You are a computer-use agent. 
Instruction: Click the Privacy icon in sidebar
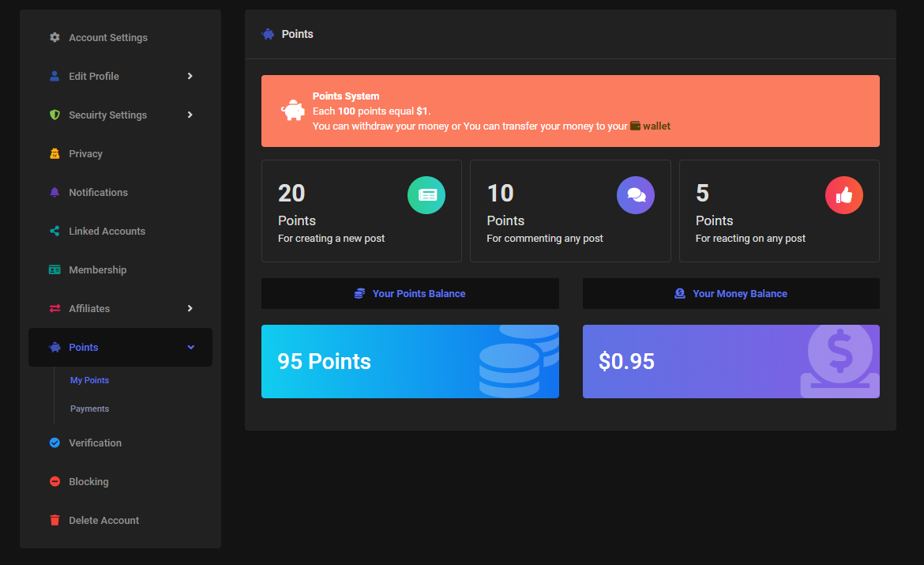point(54,153)
